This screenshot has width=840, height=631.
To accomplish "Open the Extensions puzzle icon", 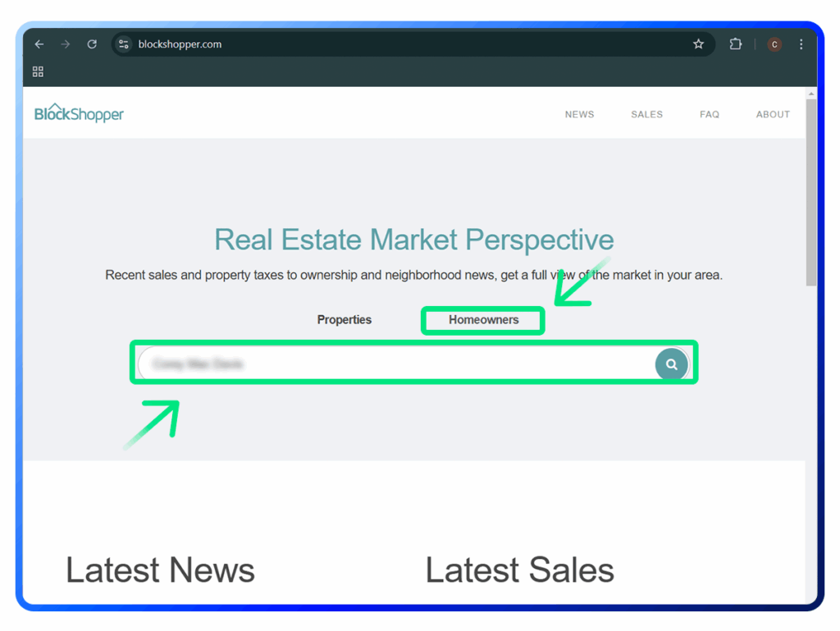I will tap(735, 44).
